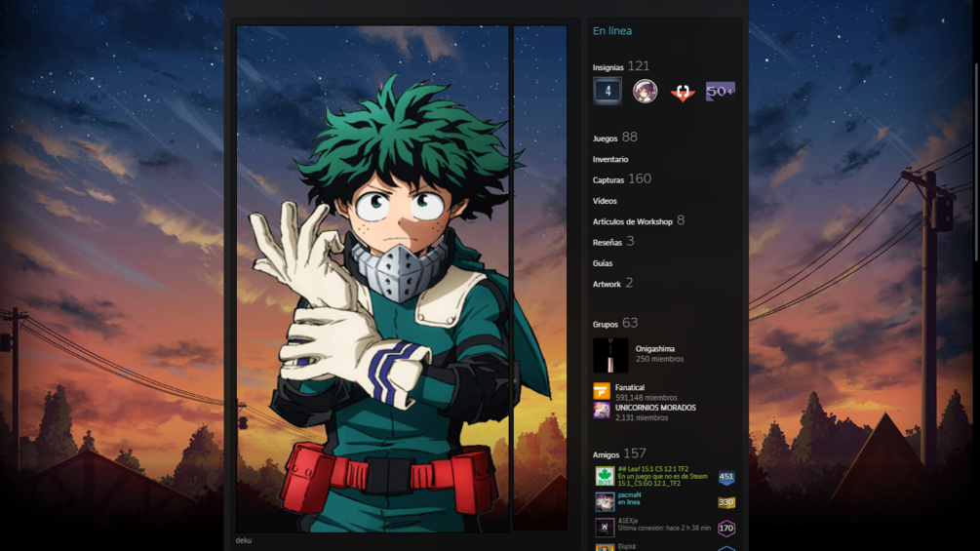Click the '591,148 miembros' text
This screenshot has width=980, height=551.
coord(647,397)
